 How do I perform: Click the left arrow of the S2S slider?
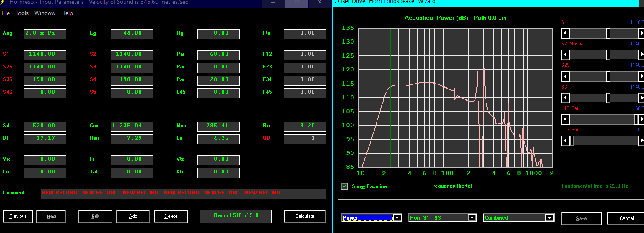click(565, 76)
